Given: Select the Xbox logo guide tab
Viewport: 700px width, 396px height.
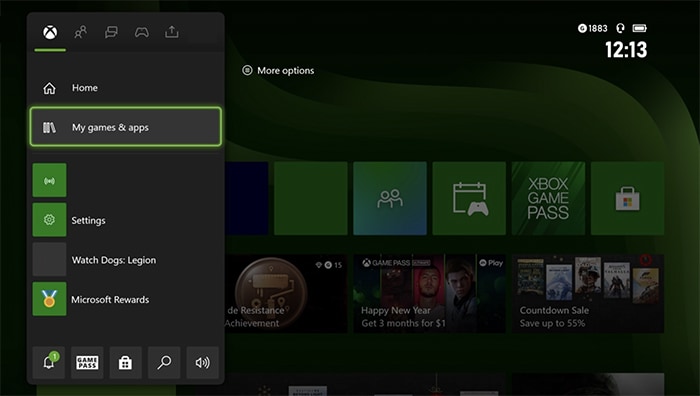Looking at the screenshot, I should tap(50, 32).
